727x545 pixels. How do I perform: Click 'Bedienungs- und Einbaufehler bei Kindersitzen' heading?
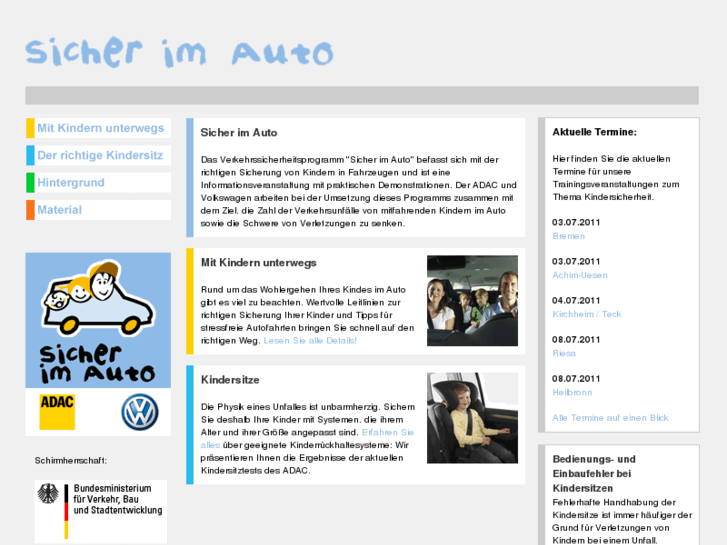(594, 474)
